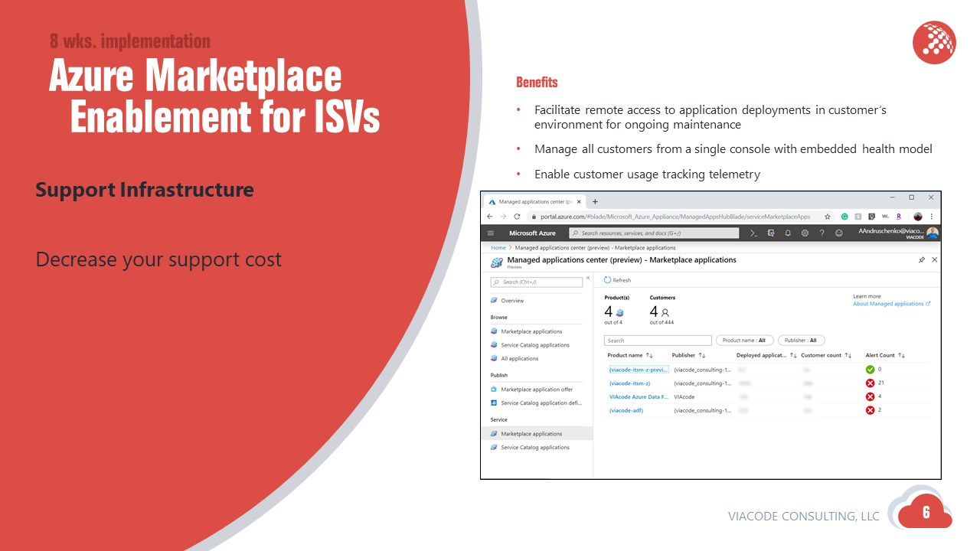980x551 pixels.
Task: Click the 'out of 444' customers text
Action: click(x=661, y=322)
